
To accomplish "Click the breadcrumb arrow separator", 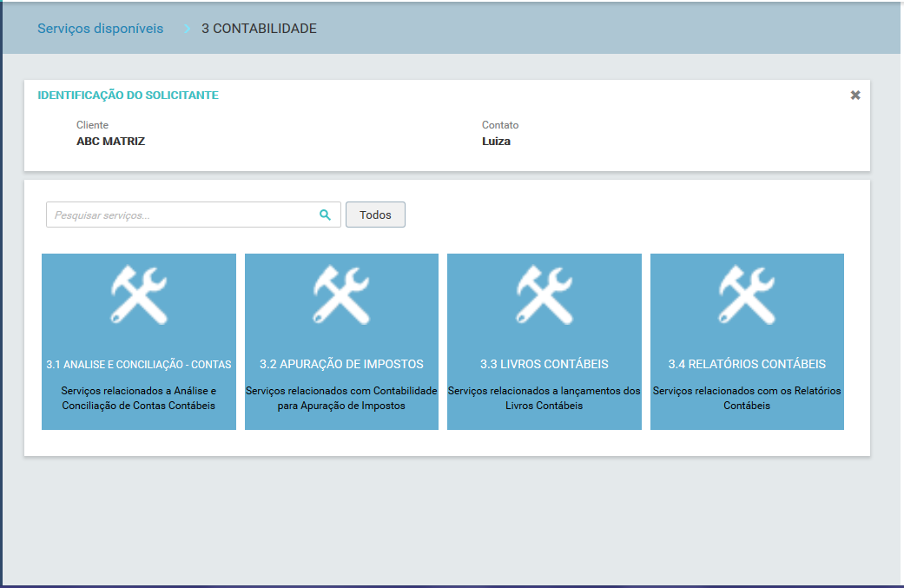I will pos(187,29).
